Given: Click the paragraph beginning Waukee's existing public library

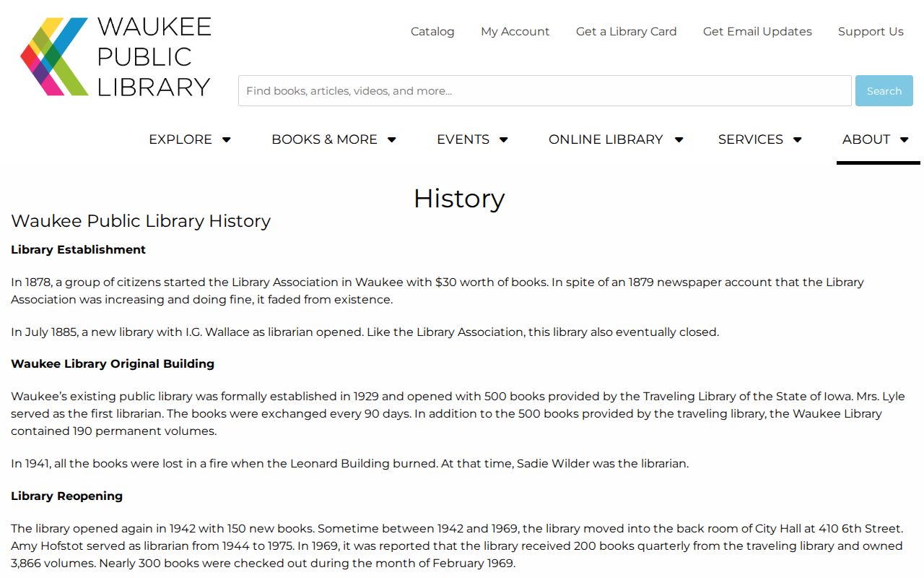Looking at the screenshot, I should (458, 414).
